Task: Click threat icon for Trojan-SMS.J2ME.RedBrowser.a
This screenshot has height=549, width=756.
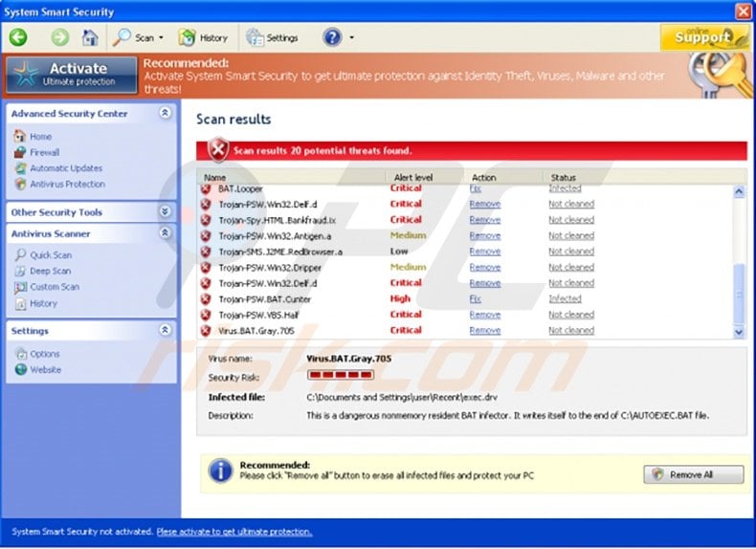Action: pos(206,252)
